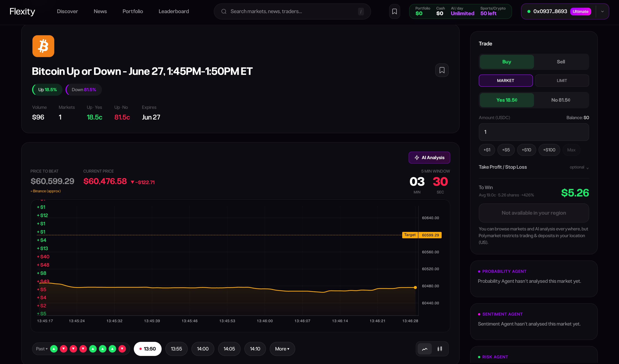Select the 14:00 window

click(x=203, y=349)
